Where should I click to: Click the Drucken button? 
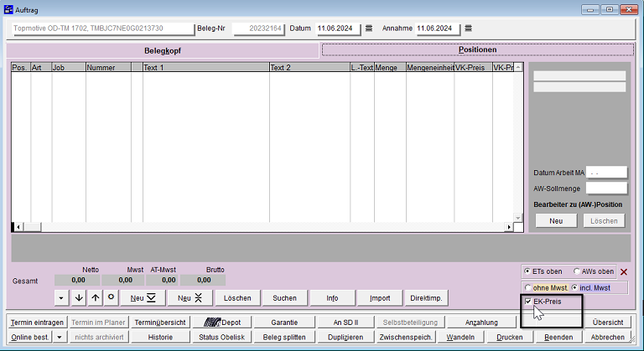click(x=510, y=337)
